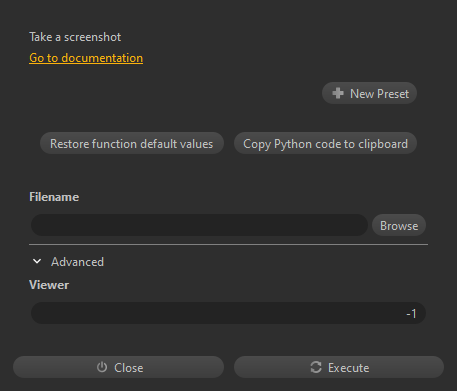Create a New Preset

[x=369, y=93]
